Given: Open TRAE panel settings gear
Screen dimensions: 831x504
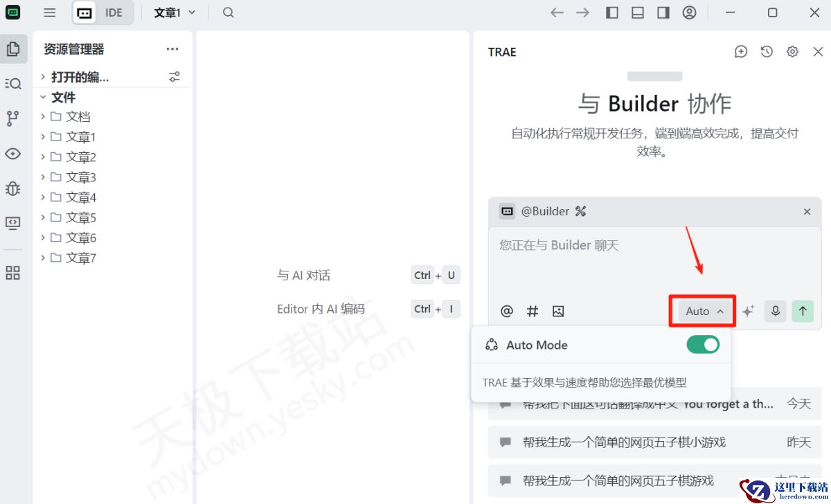Looking at the screenshot, I should point(792,52).
